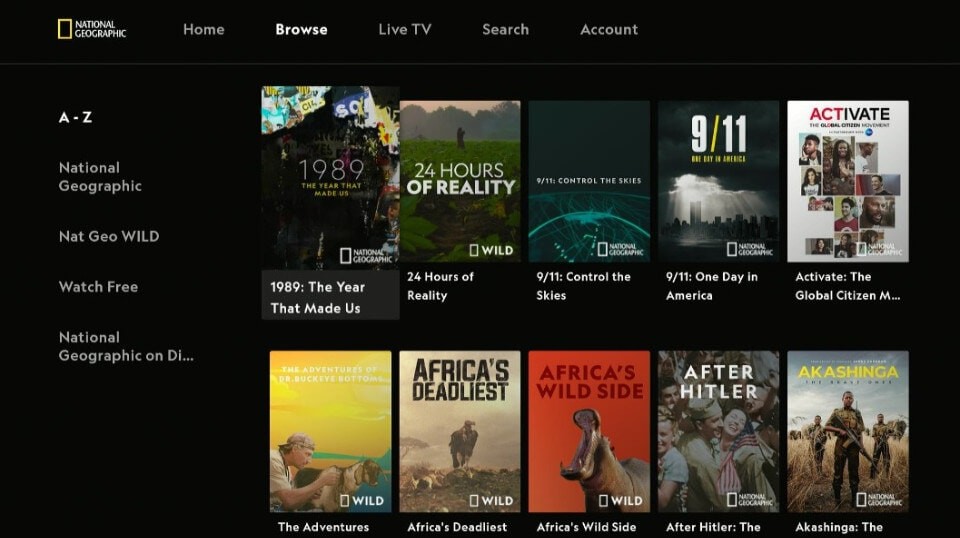960x538 pixels.
Task: Open the Account tab
Action: point(609,29)
